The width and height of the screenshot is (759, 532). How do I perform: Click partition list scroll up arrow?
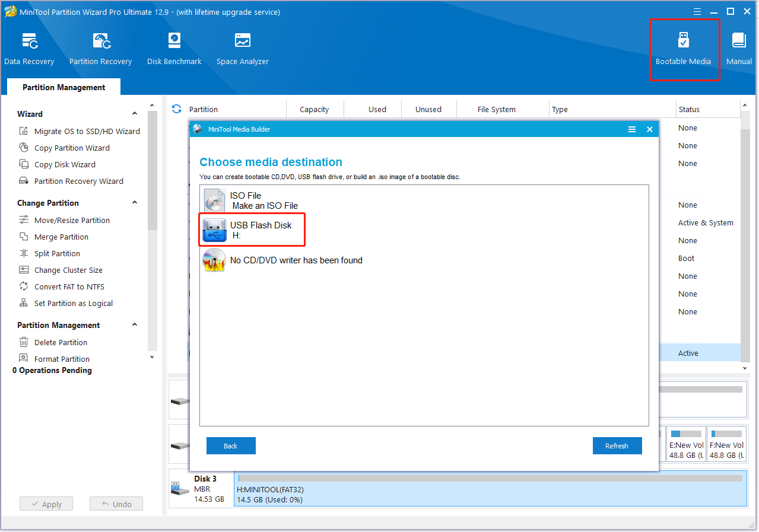coord(745,106)
